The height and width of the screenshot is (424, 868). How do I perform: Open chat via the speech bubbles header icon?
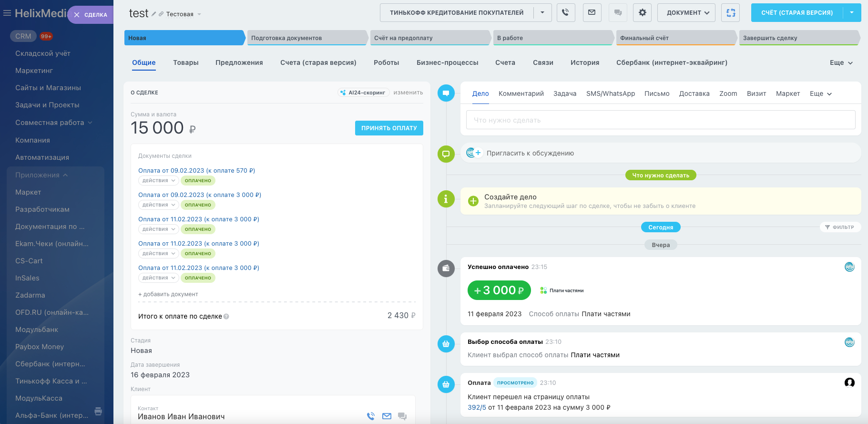pos(618,12)
